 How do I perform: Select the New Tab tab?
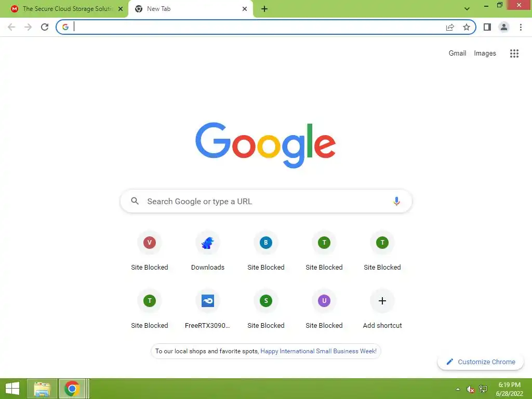coord(190,9)
